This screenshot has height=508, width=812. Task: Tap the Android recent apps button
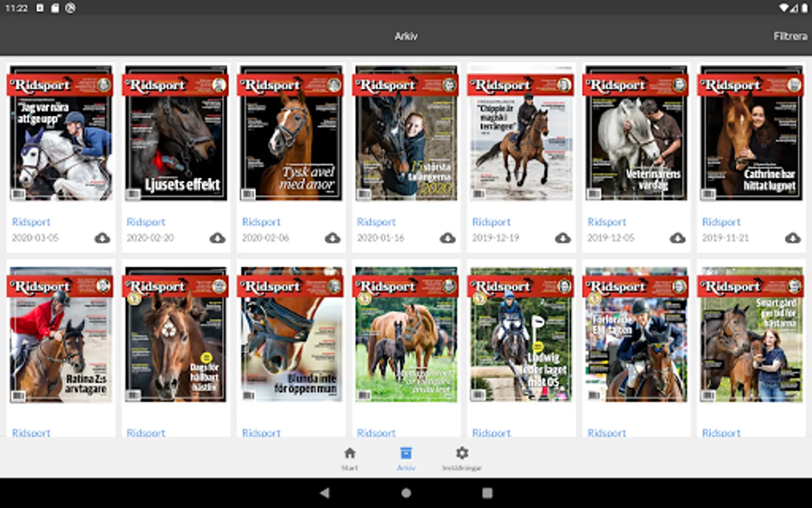coord(487,493)
